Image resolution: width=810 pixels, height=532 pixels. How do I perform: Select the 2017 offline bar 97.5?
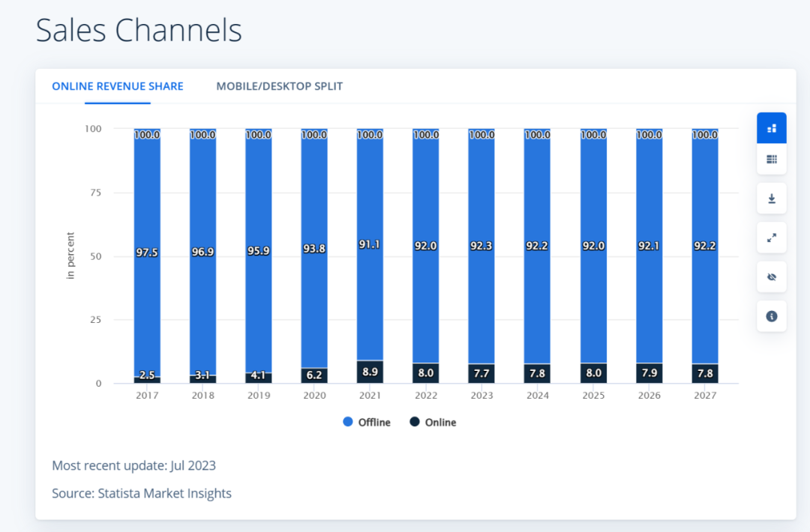coord(147,253)
